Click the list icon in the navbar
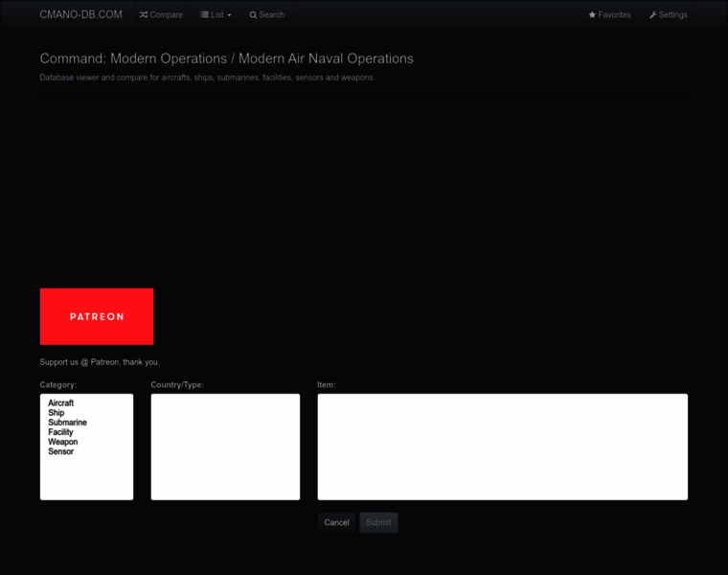 coord(205,15)
